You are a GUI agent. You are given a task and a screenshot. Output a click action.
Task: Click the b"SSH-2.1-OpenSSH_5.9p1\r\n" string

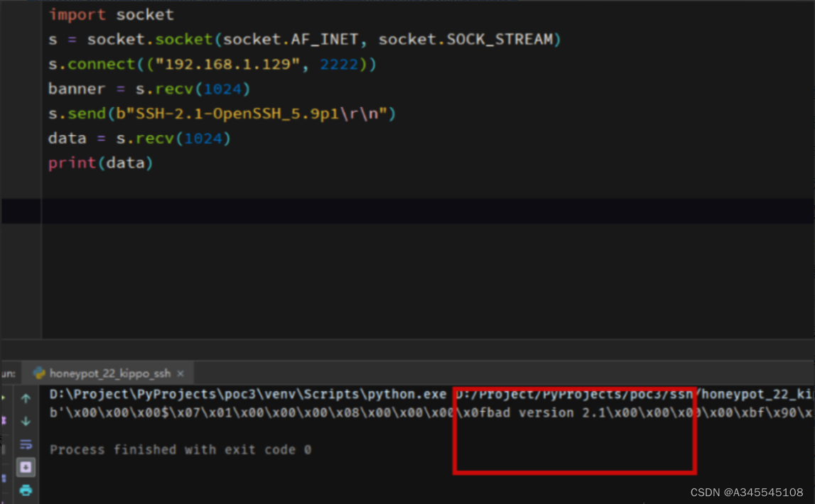(251, 114)
